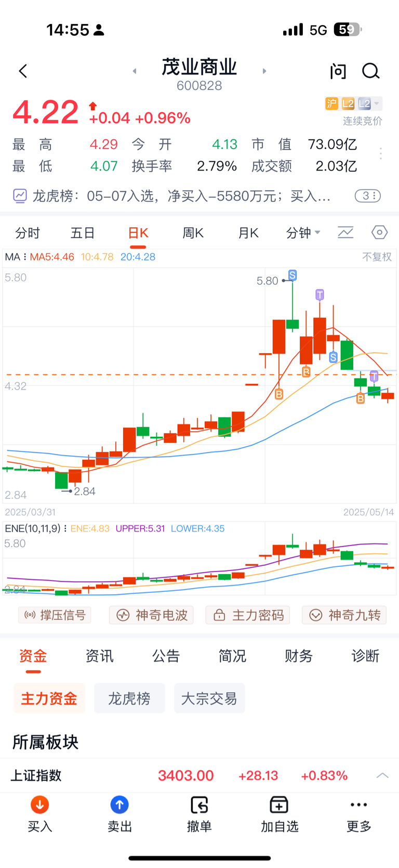Switch to 周K chart tab

point(193,233)
